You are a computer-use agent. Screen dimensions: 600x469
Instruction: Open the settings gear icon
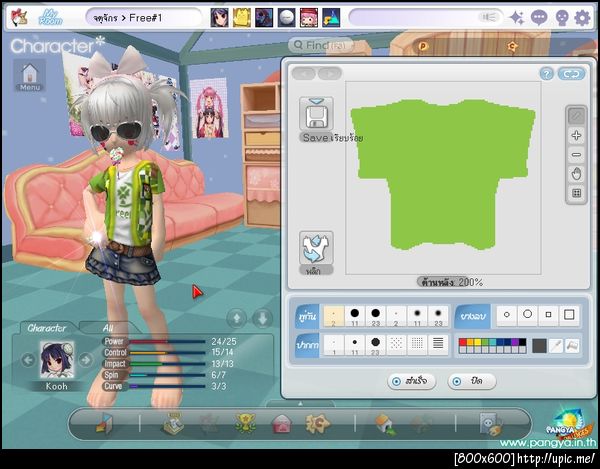coord(582,18)
